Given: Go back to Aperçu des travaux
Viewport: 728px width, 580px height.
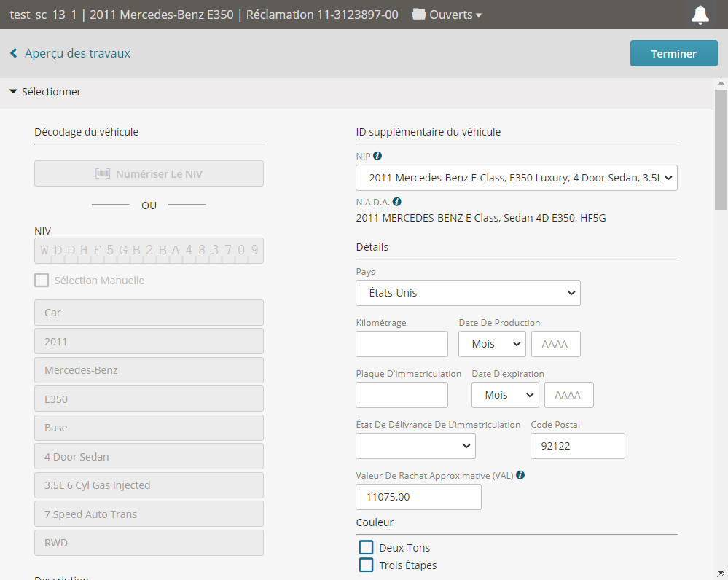Looking at the screenshot, I should (77, 53).
